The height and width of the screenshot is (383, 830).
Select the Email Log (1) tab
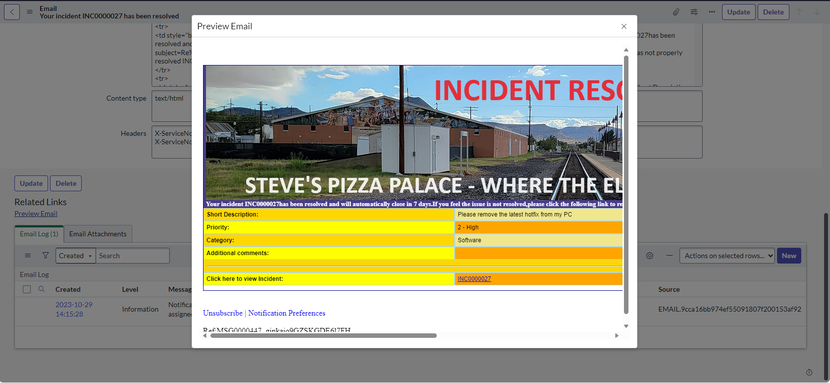(39, 234)
